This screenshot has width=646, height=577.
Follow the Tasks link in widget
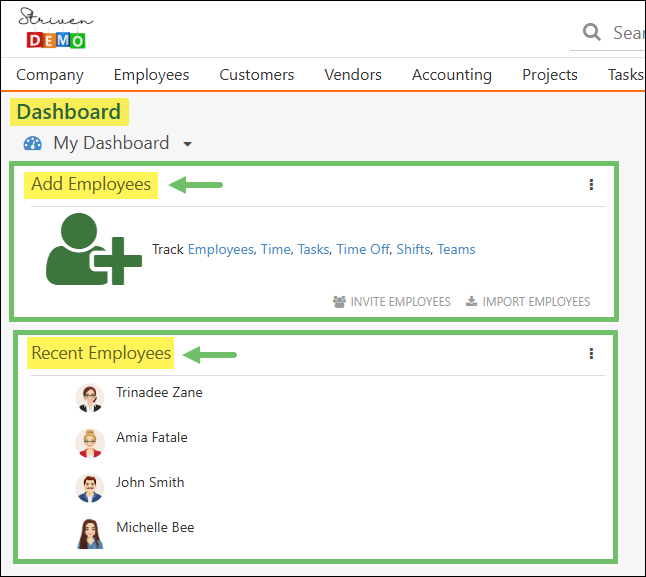tap(314, 250)
